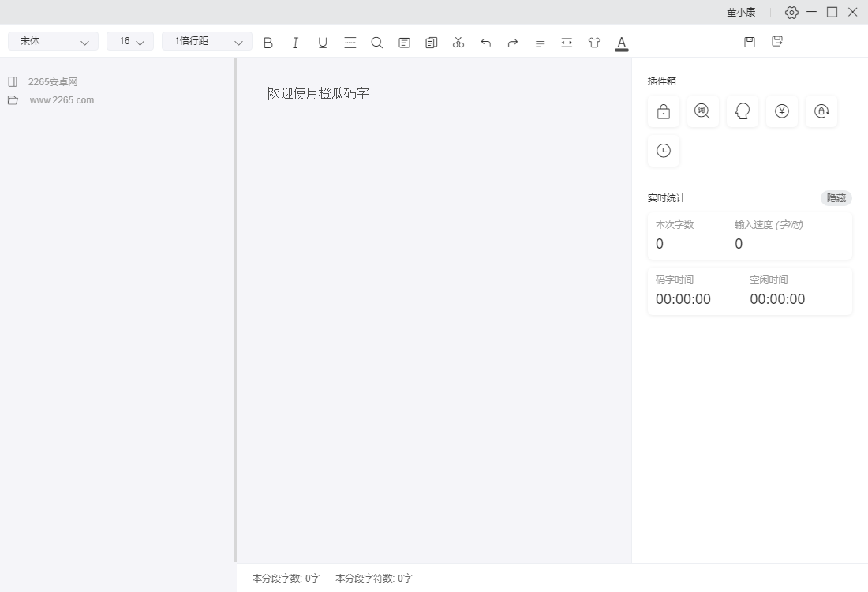This screenshot has height=592, width=868.
Task: Apply italic formatting to text
Action: tap(295, 42)
